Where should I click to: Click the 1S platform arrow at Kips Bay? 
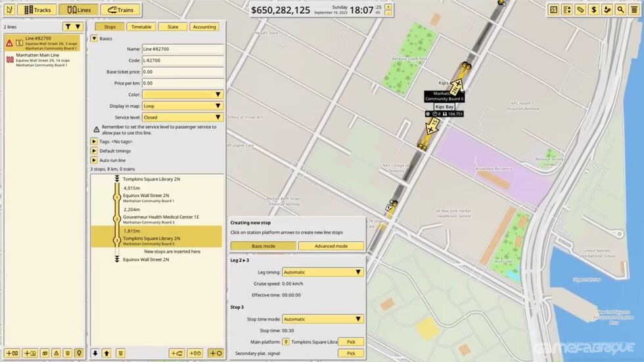(x=432, y=126)
